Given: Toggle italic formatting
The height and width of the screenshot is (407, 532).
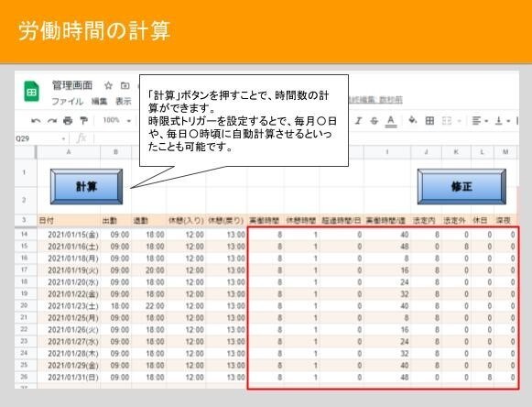Looking at the screenshot, I should click(x=359, y=121).
